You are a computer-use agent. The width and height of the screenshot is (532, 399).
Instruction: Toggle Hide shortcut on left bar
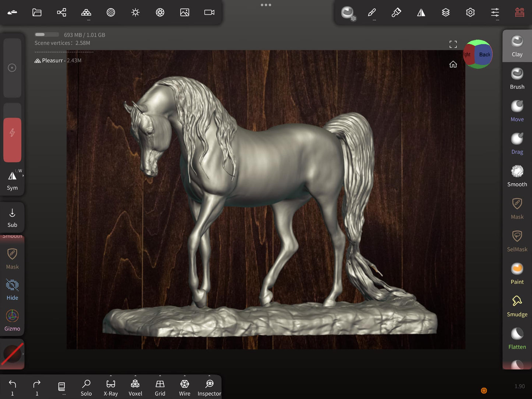pyautogui.click(x=12, y=290)
